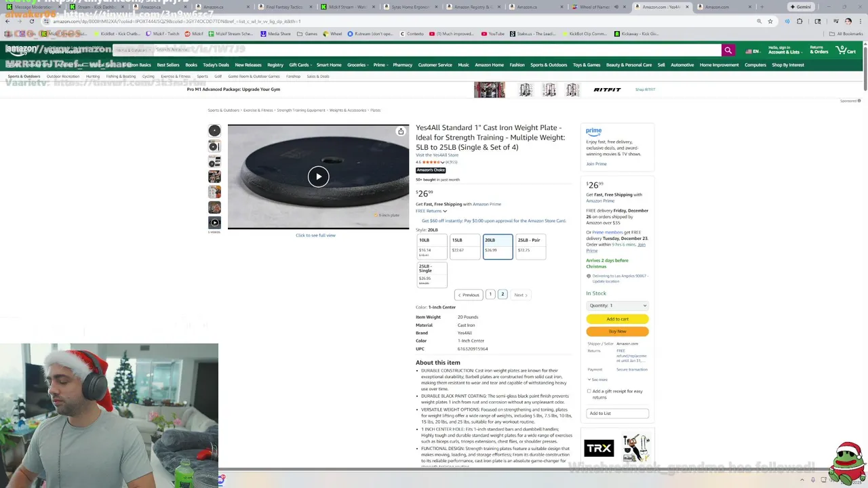Viewport: 868px width, 488px height.
Task: Select the 10LB style option
Action: click(432, 247)
